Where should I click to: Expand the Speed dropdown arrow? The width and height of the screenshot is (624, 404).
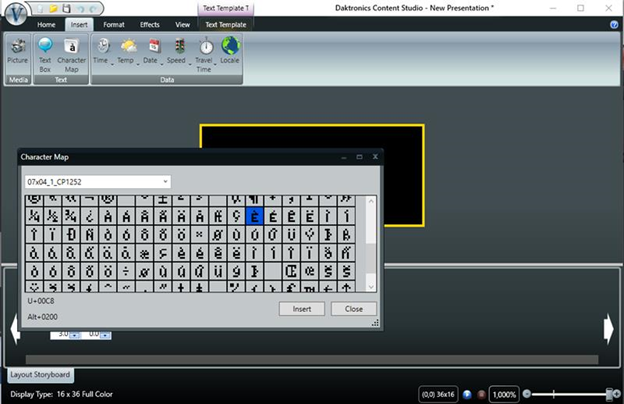[x=190, y=64]
